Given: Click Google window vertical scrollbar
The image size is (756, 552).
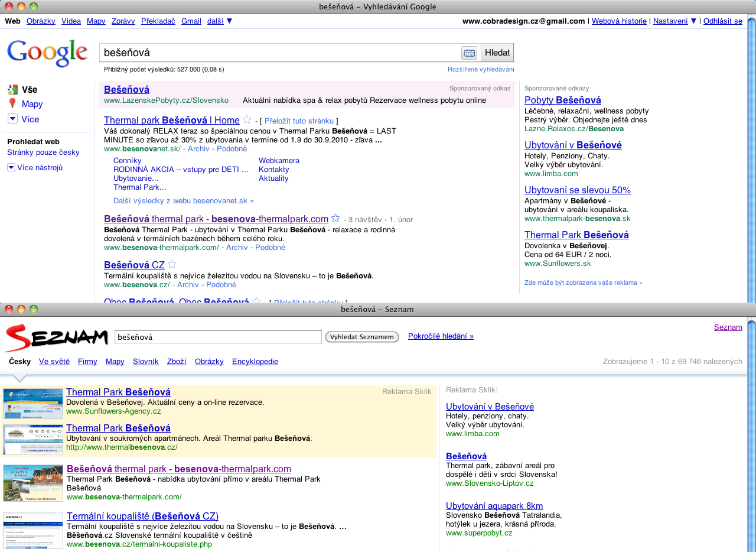Looking at the screenshot, I should click(751, 160).
